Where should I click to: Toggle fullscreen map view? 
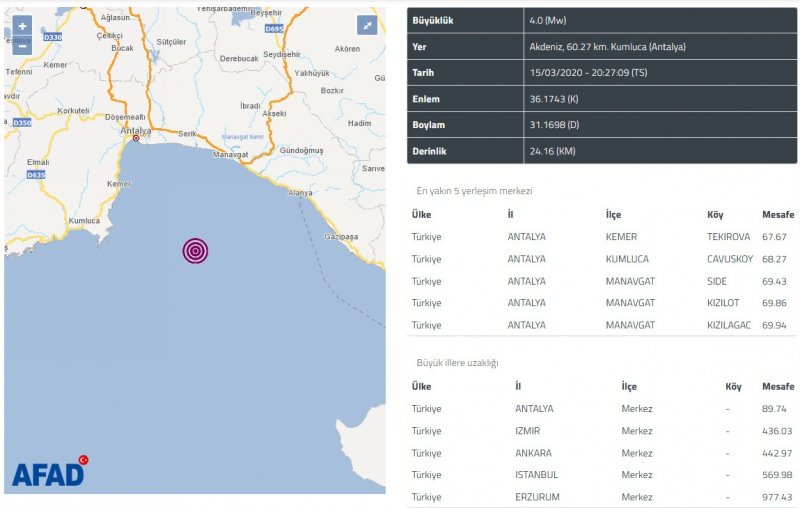pyautogui.click(x=368, y=26)
